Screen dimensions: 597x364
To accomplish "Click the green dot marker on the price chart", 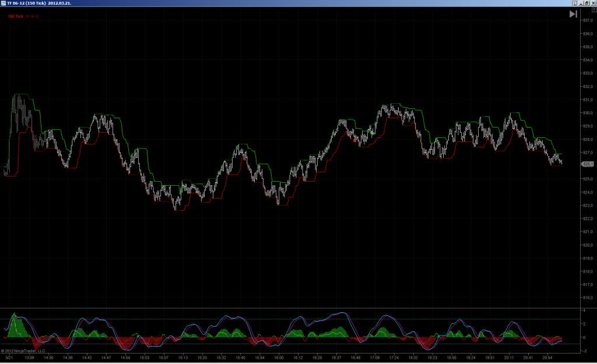I will [x=372, y=133].
